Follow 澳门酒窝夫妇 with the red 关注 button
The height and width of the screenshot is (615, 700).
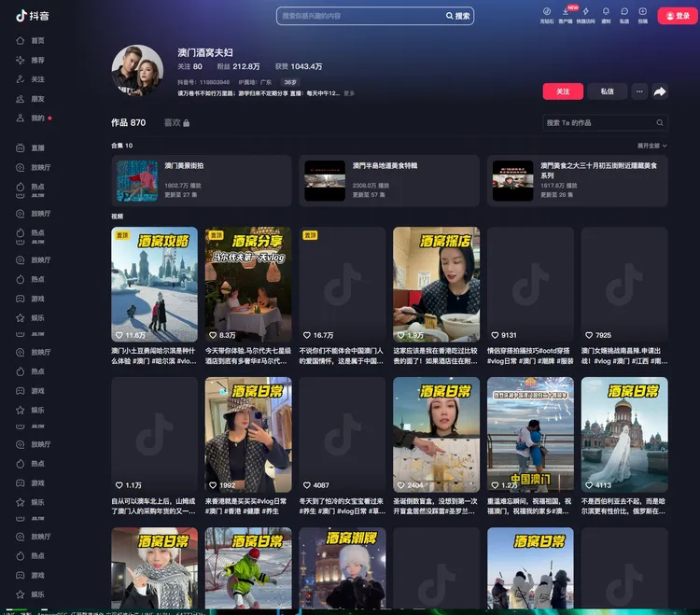563,91
